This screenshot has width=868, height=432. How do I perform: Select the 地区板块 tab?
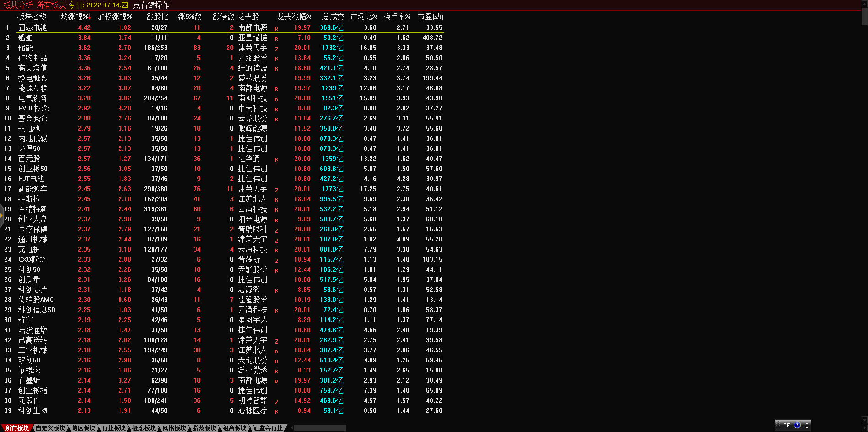pos(83,428)
